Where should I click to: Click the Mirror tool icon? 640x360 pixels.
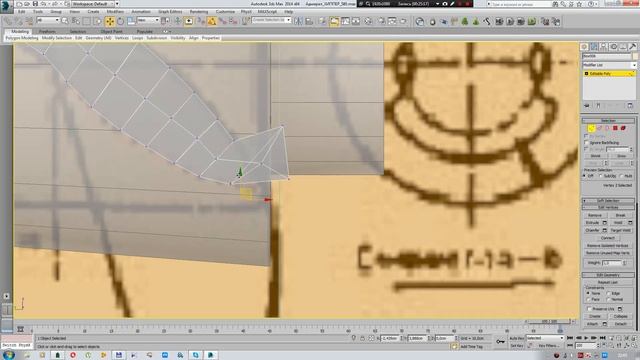click(x=299, y=21)
